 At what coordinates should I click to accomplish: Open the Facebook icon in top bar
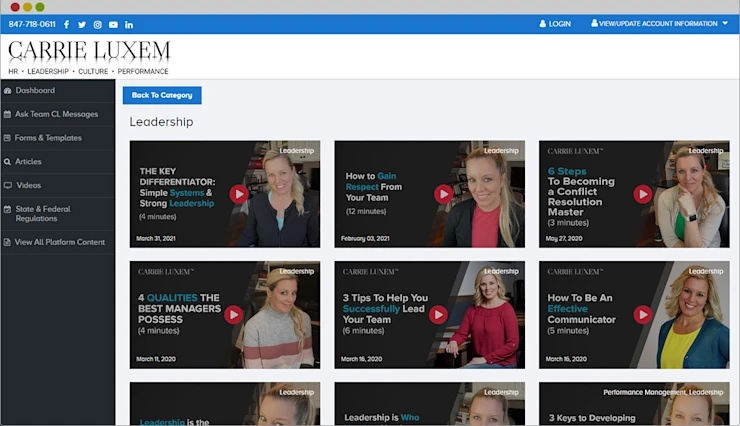coord(67,25)
